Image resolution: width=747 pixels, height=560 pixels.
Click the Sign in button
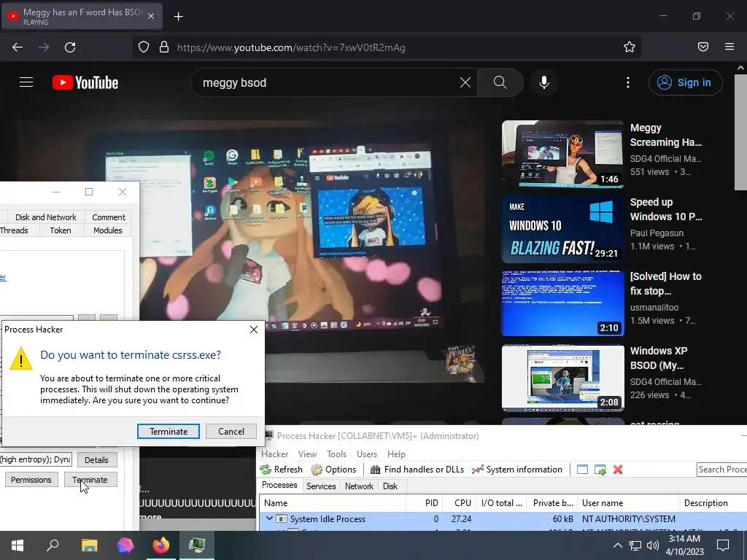[685, 82]
